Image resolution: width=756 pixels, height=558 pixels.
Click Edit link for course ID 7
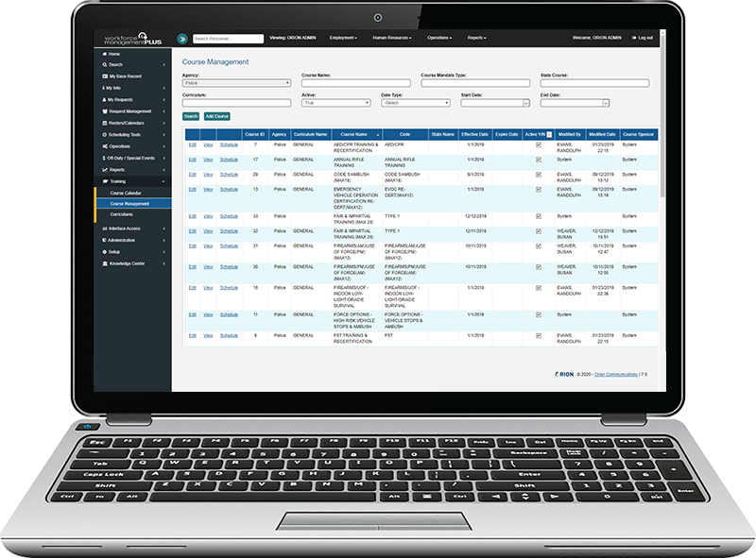click(193, 145)
